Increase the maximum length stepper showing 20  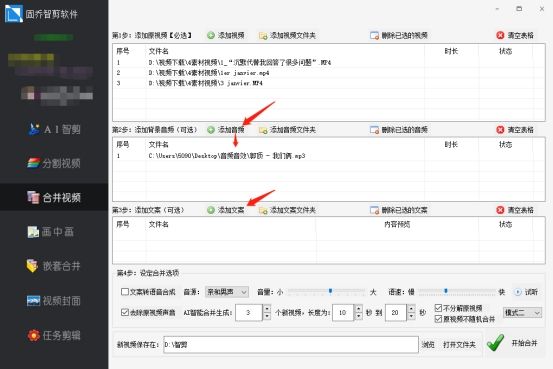click(411, 309)
